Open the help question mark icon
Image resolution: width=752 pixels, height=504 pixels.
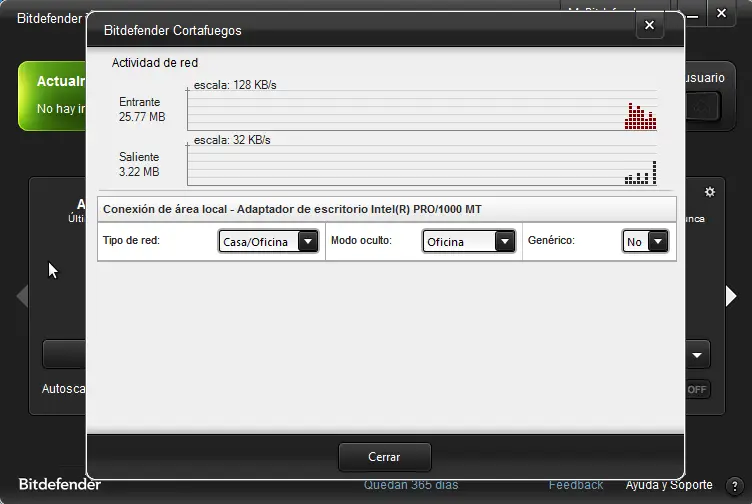click(734, 486)
